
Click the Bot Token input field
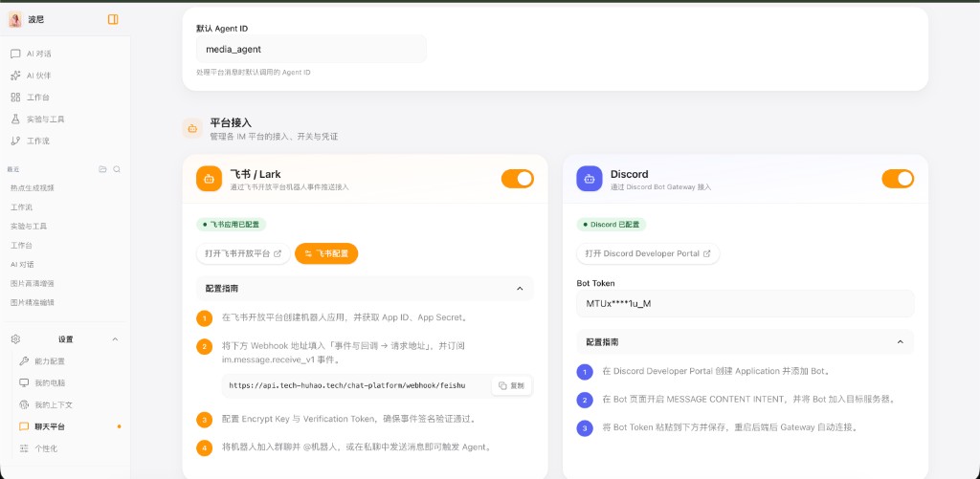coord(745,303)
